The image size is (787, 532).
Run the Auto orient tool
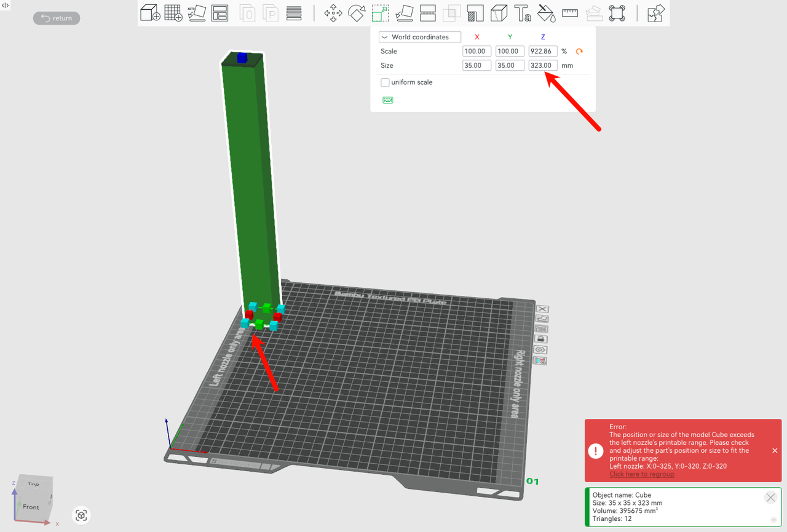(197, 13)
